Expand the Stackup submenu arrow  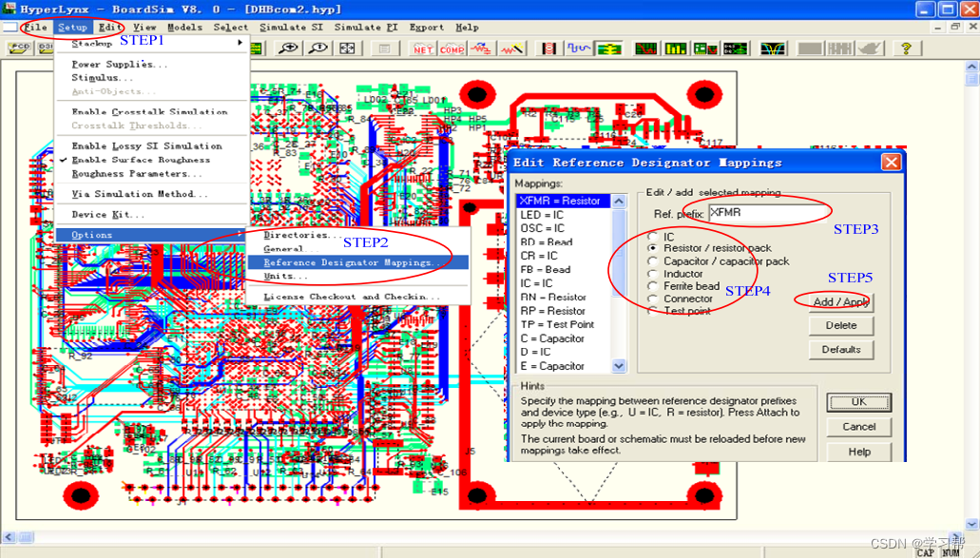(x=240, y=43)
